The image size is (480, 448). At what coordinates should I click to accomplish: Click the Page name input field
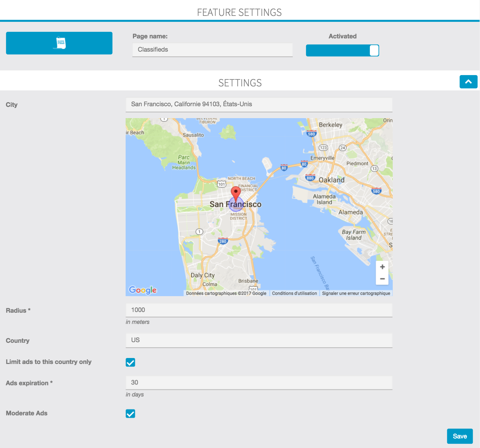click(212, 50)
